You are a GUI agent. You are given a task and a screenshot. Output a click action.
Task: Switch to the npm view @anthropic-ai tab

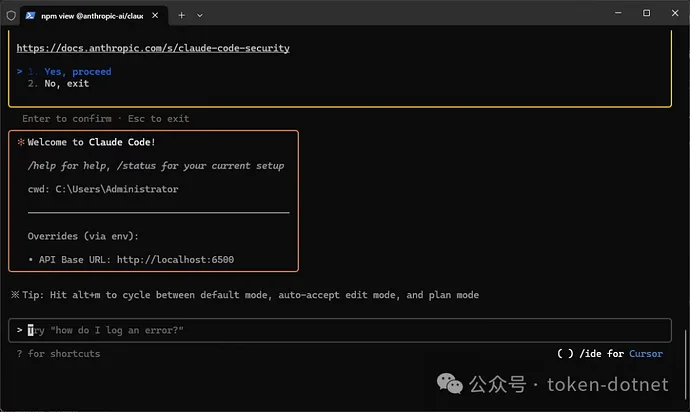pos(90,15)
